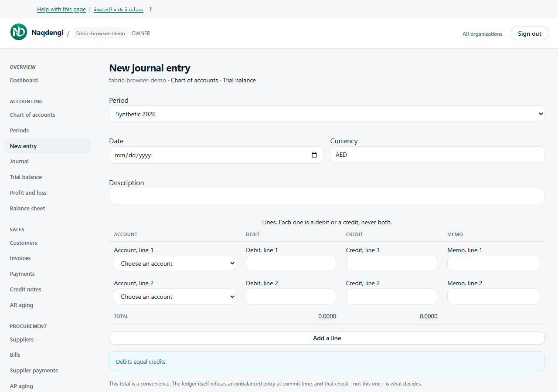The height and width of the screenshot is (392, 558).
Task: Click the Credit, line 2 field
Action: tap(391, 297)
